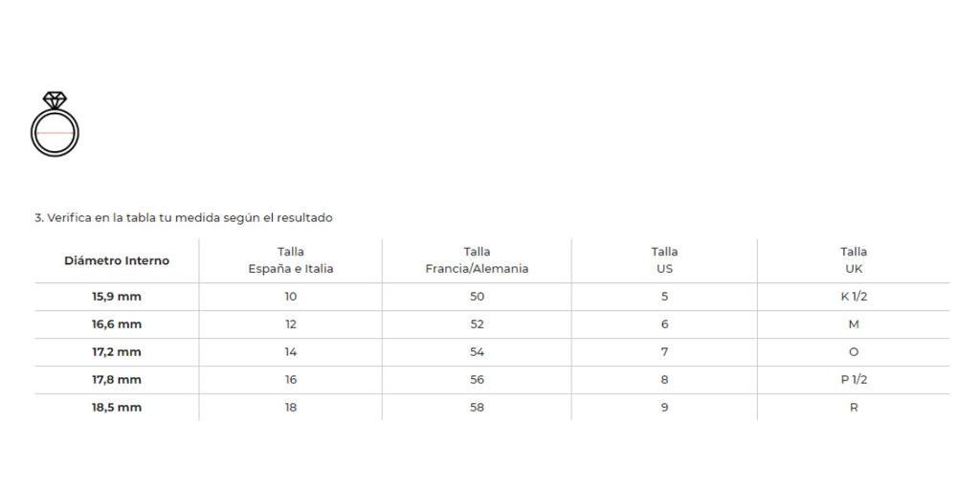This screenshot has width=980, height=490.
Task: Select the UK size M cell
Action: pos(854,324)
